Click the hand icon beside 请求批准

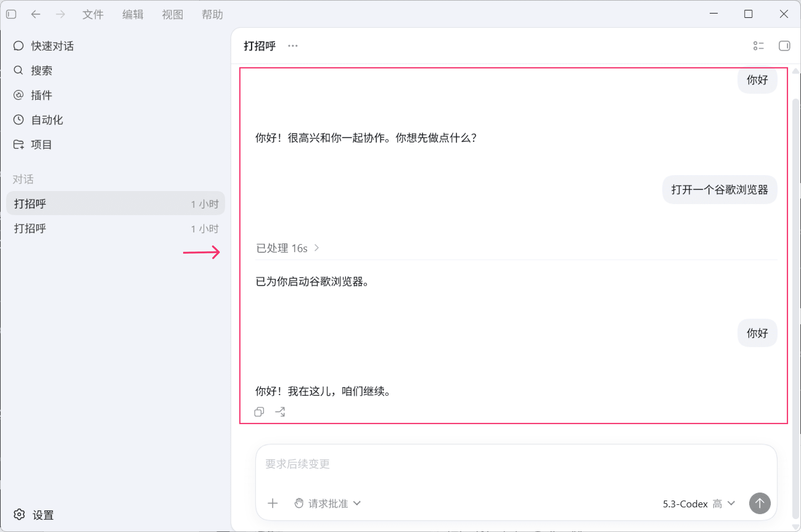click(299, 503)
